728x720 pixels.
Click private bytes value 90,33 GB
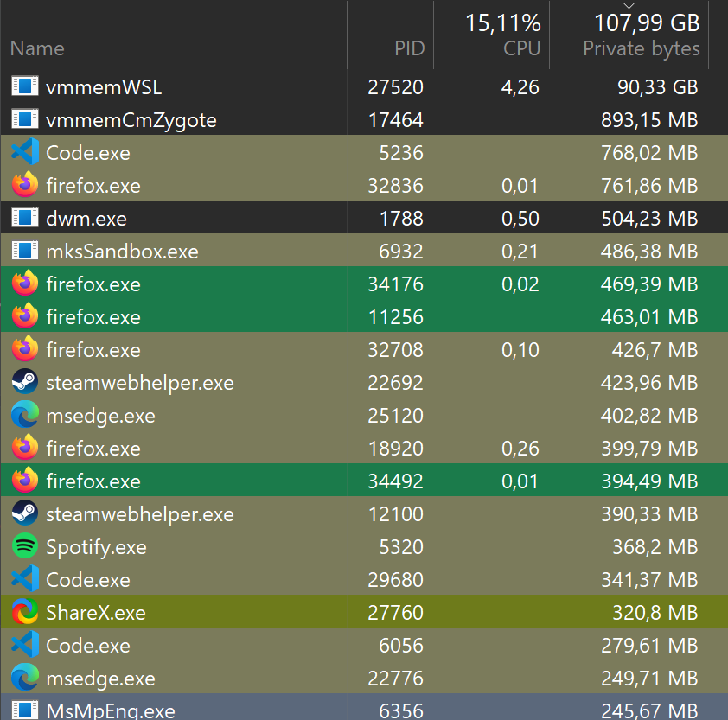657,87
